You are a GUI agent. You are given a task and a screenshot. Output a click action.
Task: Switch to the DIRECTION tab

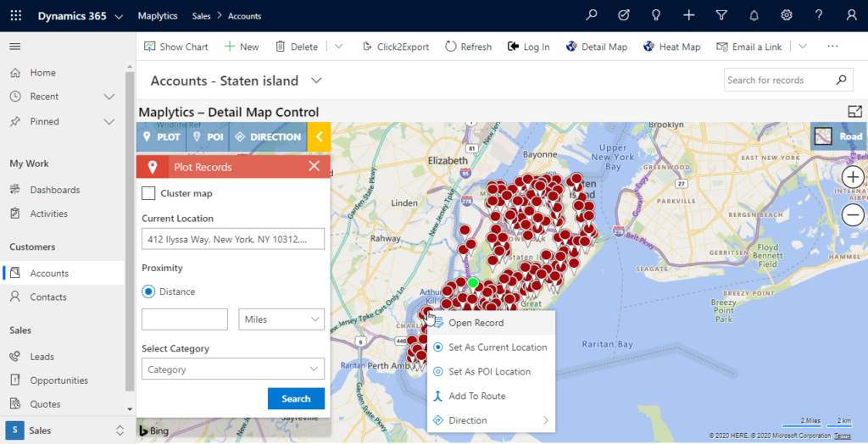coord(268,136)
